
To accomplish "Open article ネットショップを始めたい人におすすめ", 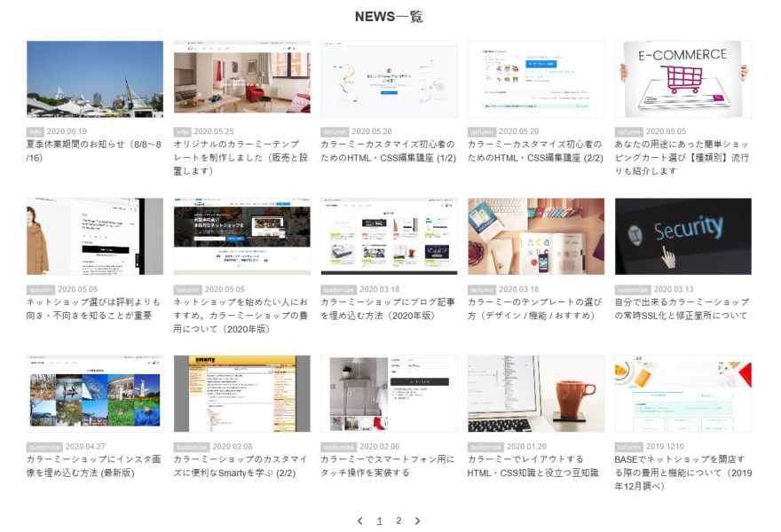I will point(241,315).
